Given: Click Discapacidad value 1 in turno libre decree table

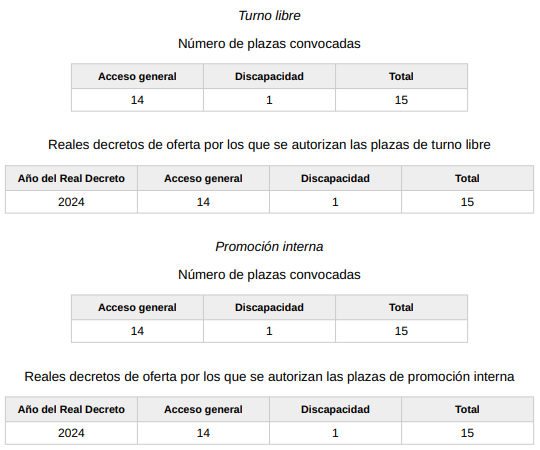Looking at the screenshot, I should [x=335, y=202].
